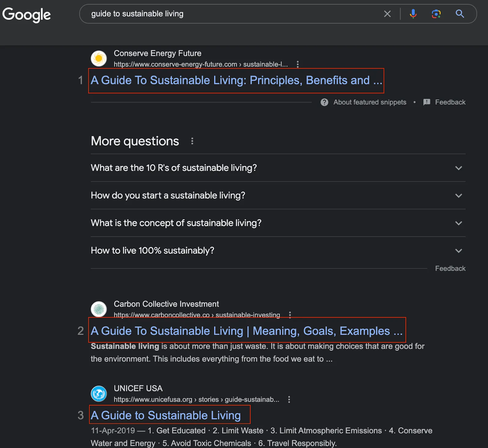Expand 'How do you start a sustainable living?'
The height and width of the screenshot is (448, 488).
click(x=278, y=195)
